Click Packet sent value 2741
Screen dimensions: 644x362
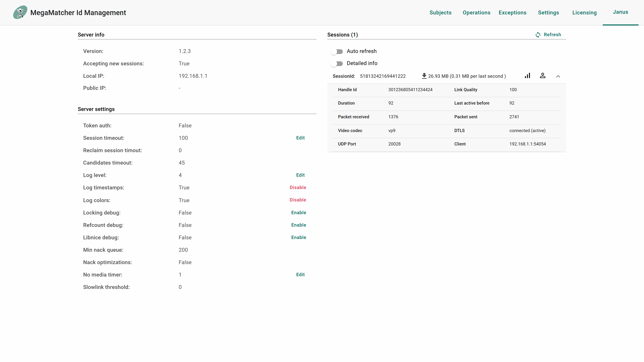pyautogui.click(x=514, y=117)
